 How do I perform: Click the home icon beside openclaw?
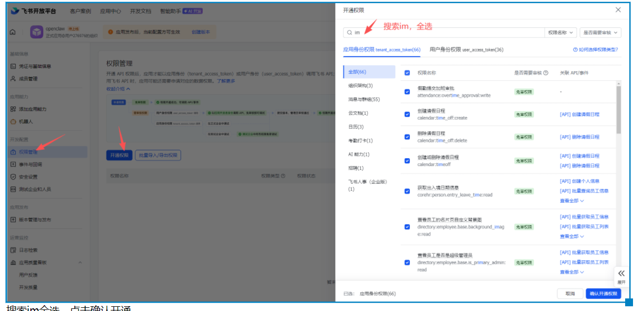(x=13, y=32)
